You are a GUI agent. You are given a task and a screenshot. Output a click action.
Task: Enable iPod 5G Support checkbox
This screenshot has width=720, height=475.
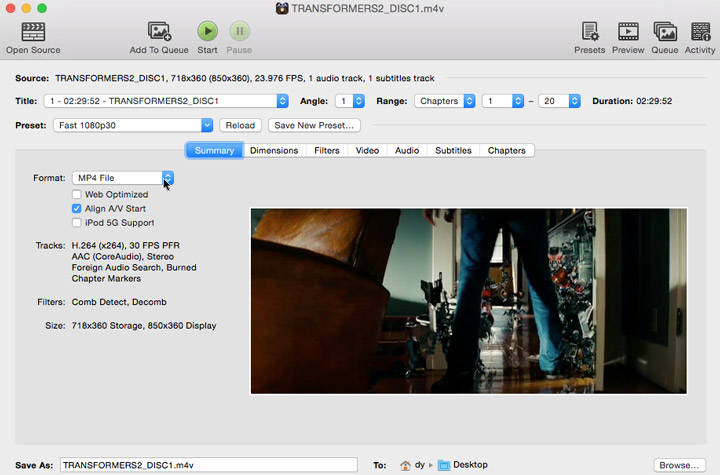tap(77, 222)
